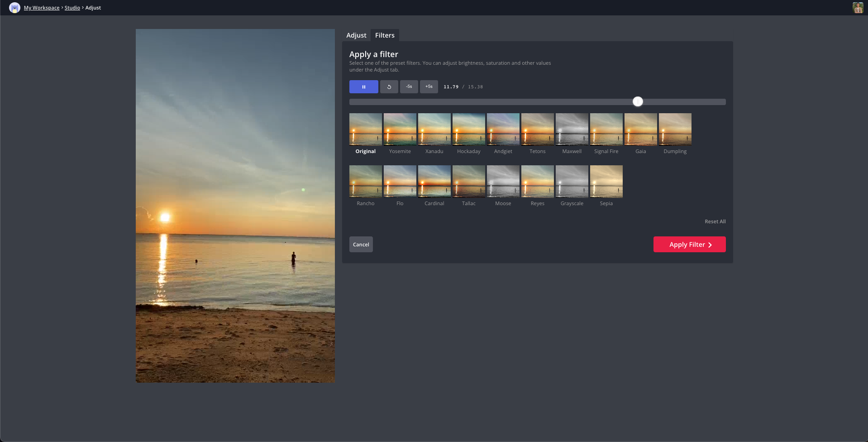This screenshot has height=442, width=868.
Task: Restart the video from the beginning
Action: (x=389, y=86)
